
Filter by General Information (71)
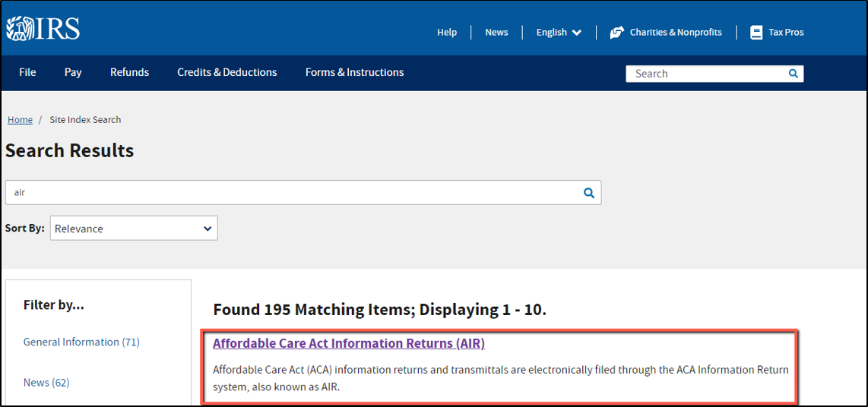click(81, 342)
